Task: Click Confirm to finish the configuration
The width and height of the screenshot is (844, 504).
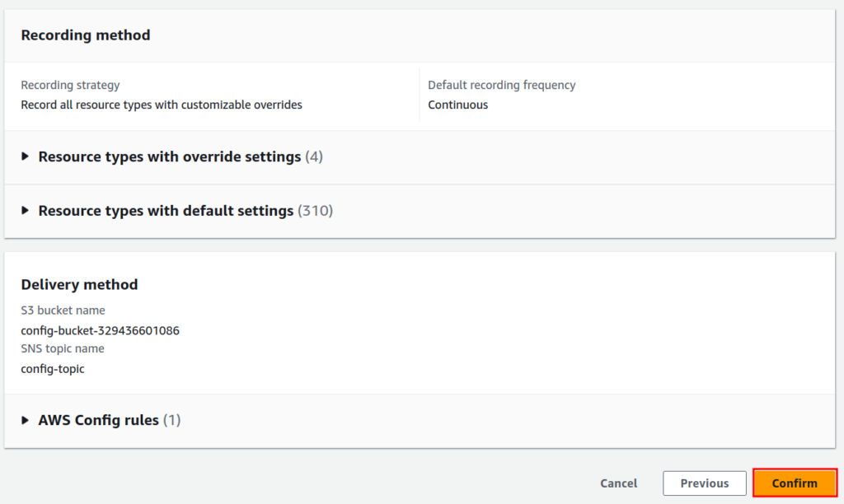Action: [794, 483]
